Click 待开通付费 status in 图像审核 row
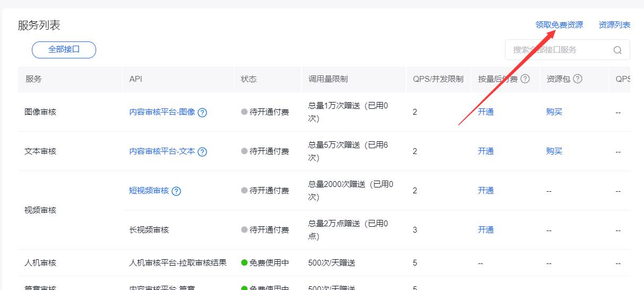The image size is (644, 290). pos(265,112)
